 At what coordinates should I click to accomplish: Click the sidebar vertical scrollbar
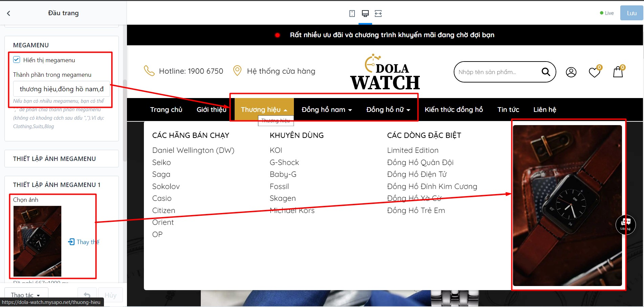(125, 120)
